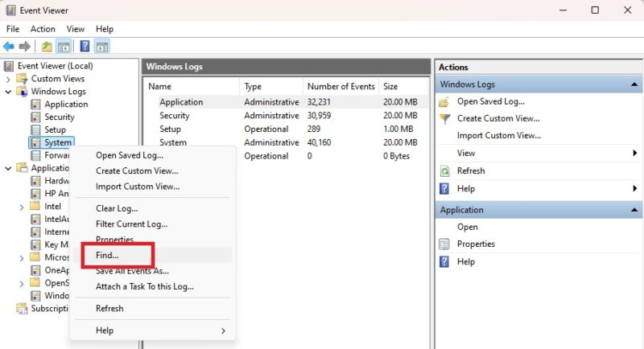The image size is (644, 349).
Task: Click the Security log icon in tree
Action: click(35, 117)
